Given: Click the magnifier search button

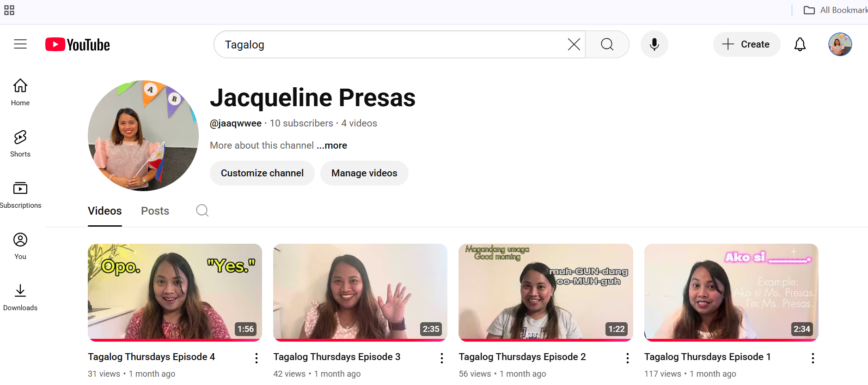Looking at the screenshot, I should coord(607,44).
